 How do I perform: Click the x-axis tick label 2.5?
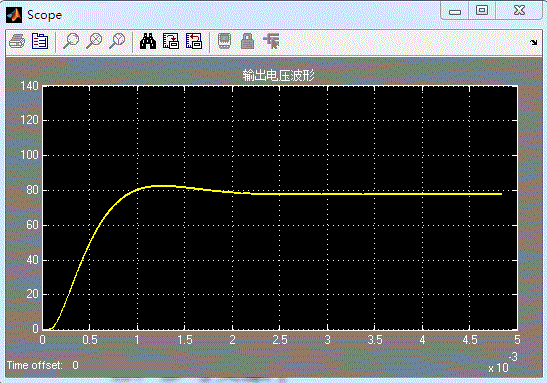tap(280, 340)
